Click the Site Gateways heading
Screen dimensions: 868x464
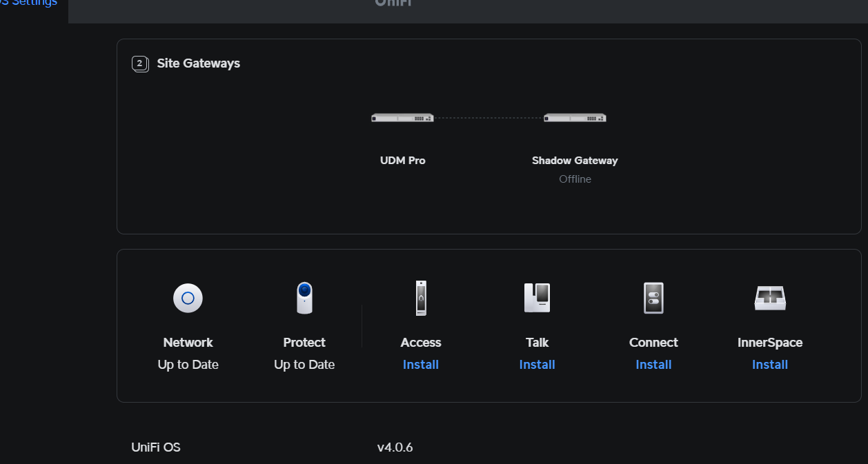coord(199,63)
